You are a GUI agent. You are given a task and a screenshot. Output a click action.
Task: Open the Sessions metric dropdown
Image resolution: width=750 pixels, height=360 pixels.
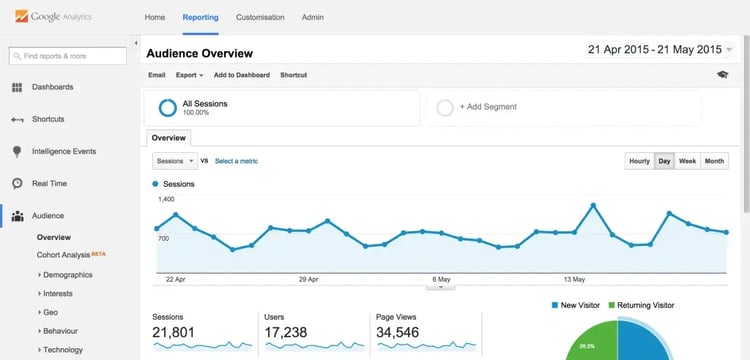click(x=175, y=161)
